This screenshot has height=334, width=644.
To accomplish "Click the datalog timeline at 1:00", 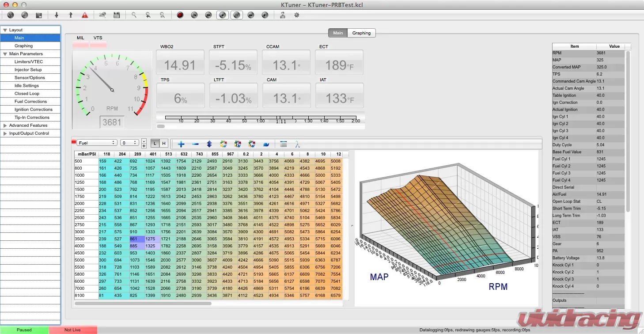I will pos(261,118).
